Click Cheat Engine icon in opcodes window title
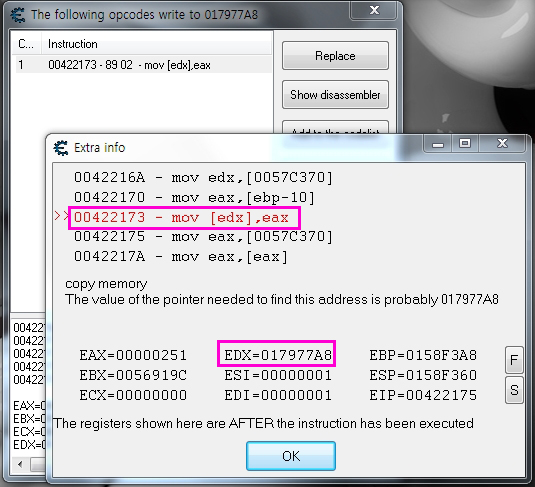The image size is (535, 487). pyautogui.click(x=17, y=15)
